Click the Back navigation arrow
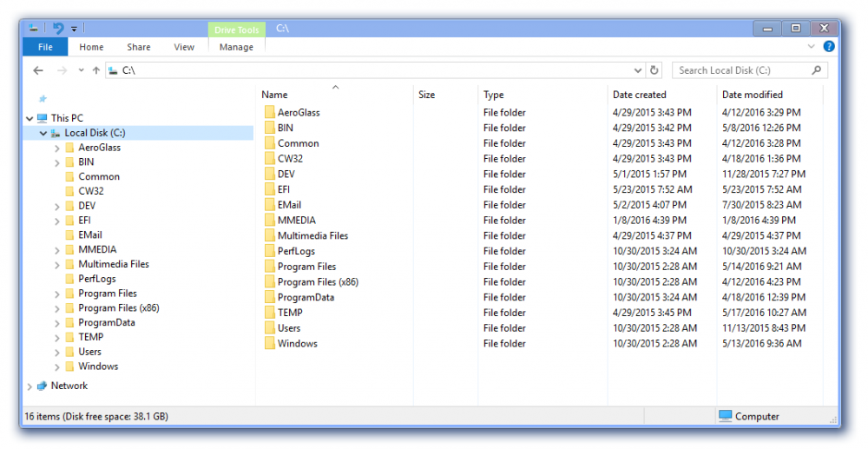This screenshot has height=449, width=868. [38, 70]
